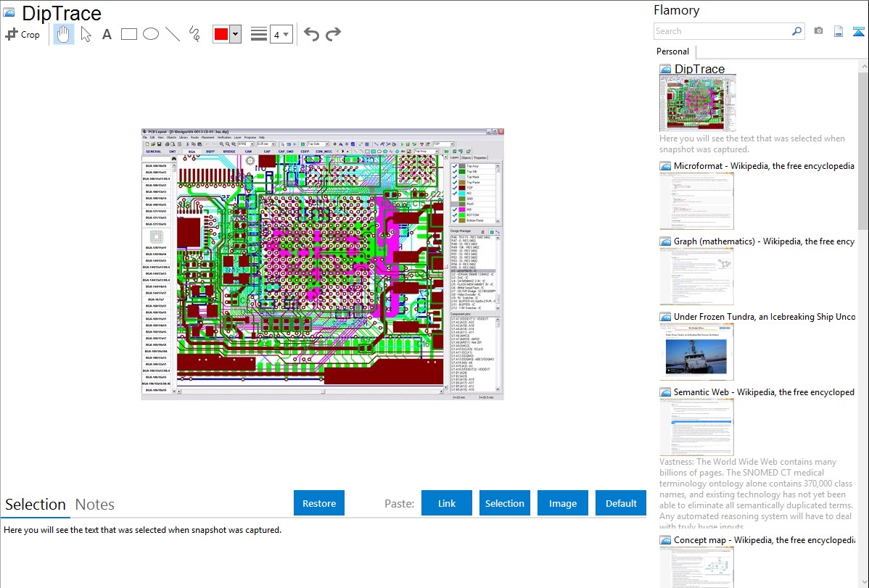Select the Crop tool
Screen dimensions: 869x588
click(22, 34)
